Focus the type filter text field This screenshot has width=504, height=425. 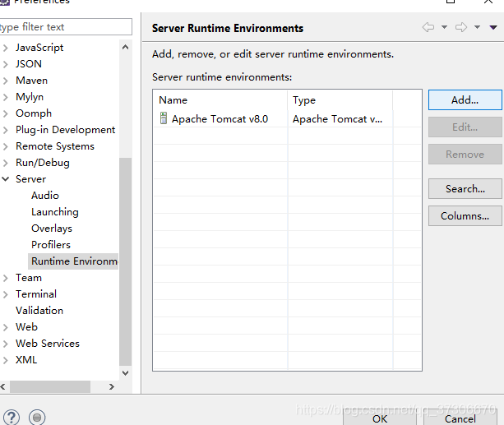click(65, 26)
